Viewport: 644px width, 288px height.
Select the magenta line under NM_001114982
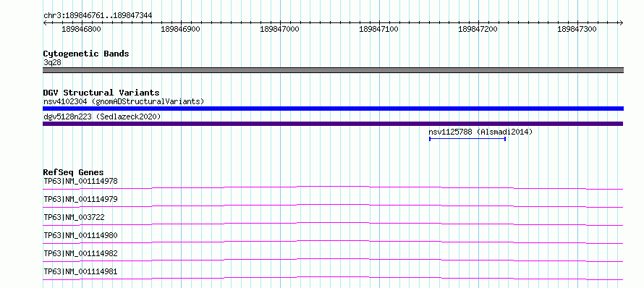pos(333,260)
